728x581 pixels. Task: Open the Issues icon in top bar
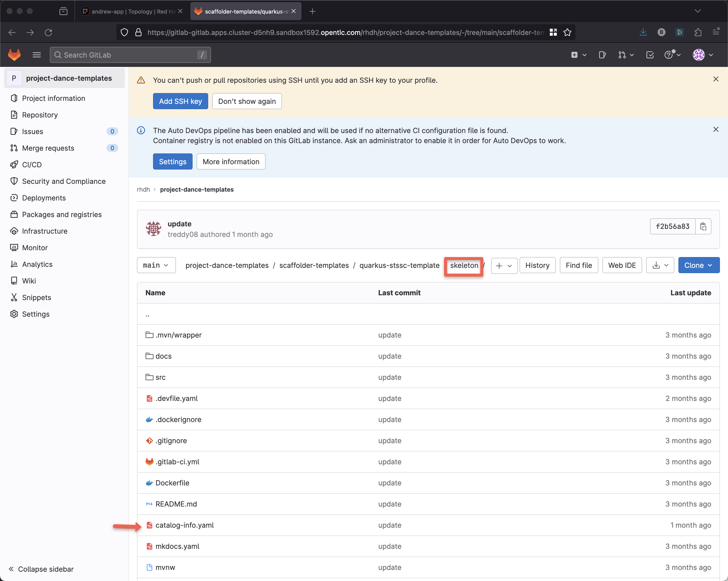602,55
